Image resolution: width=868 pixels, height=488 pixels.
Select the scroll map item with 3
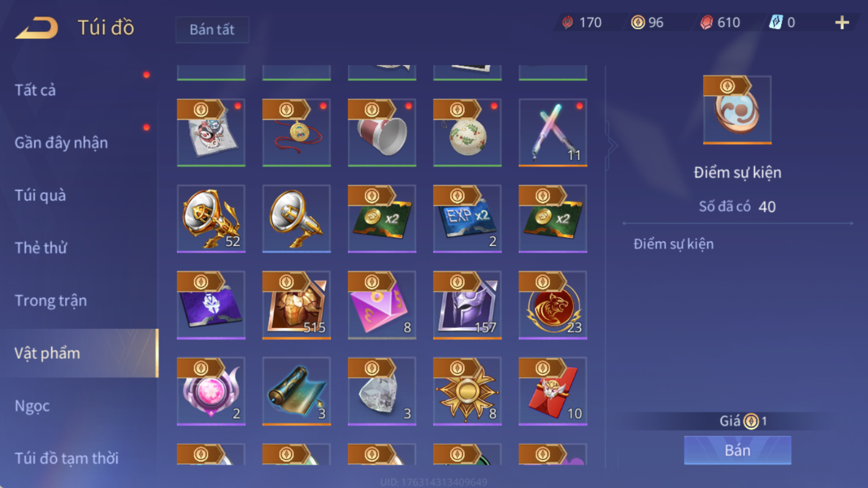296,391
